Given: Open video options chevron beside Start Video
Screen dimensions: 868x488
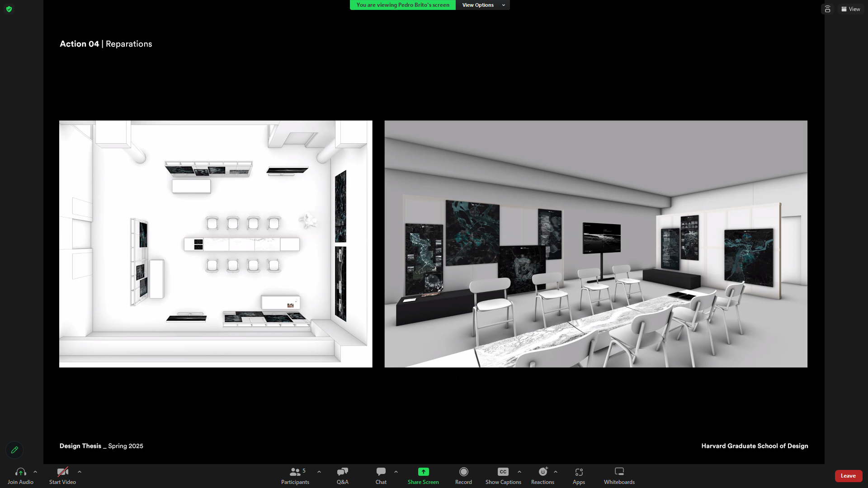Looking at the screenshot, I should coord(80,472).
